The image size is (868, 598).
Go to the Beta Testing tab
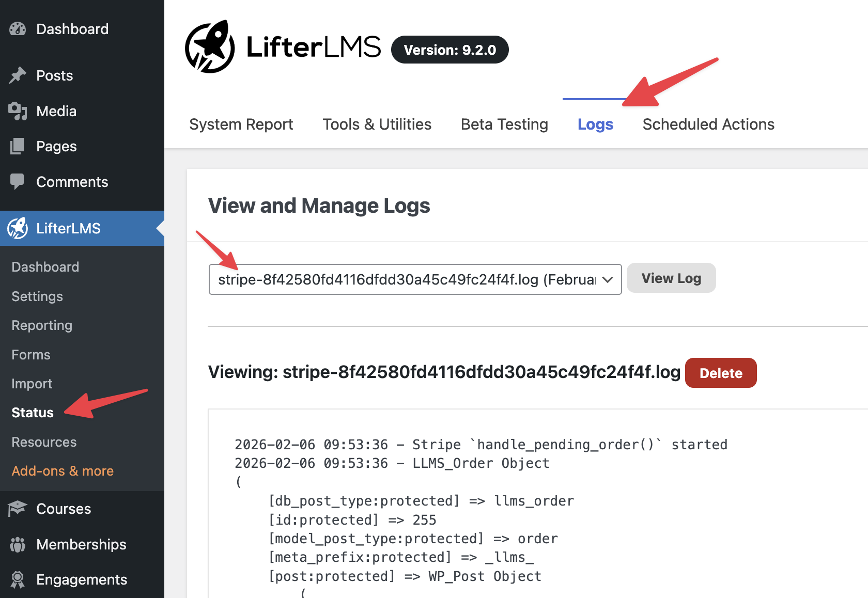(504, 124)
